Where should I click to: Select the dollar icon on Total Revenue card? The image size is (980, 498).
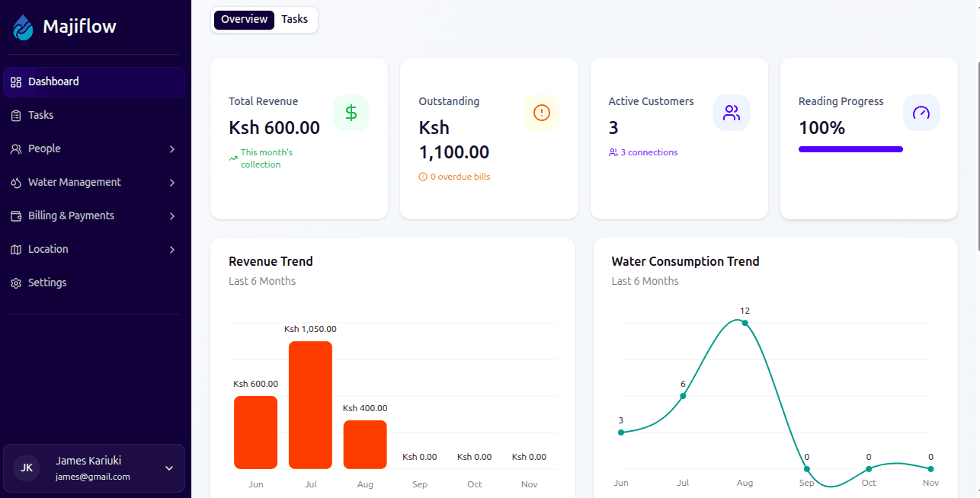[351, 112]
